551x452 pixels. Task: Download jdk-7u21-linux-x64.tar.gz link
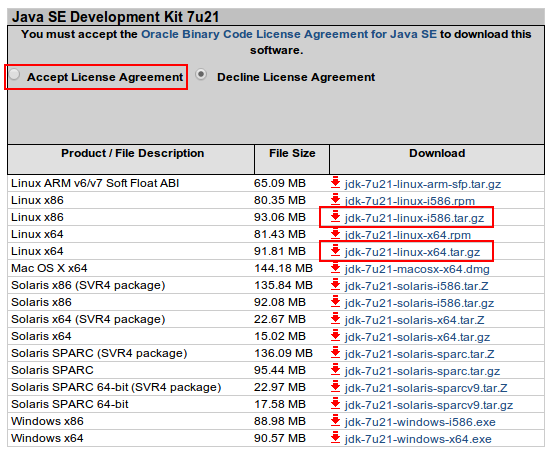pos(412,252)
